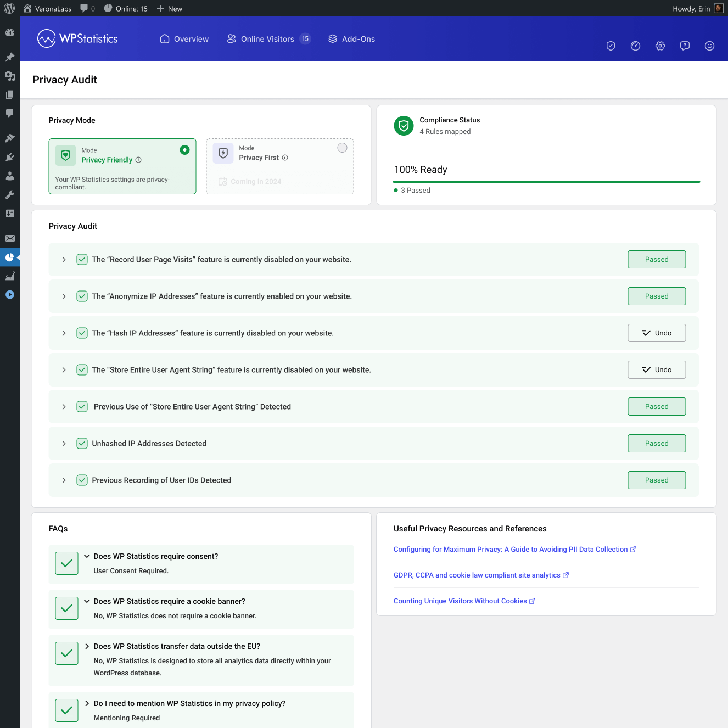Viewport: 728px width, 728px height.
Task: Click checkbox icon for Record User Page Visits
Action: point(82,260)
